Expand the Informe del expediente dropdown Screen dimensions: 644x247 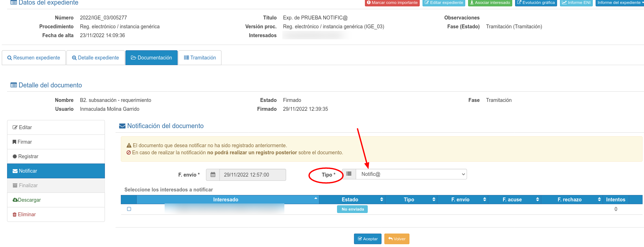[620, 3]
